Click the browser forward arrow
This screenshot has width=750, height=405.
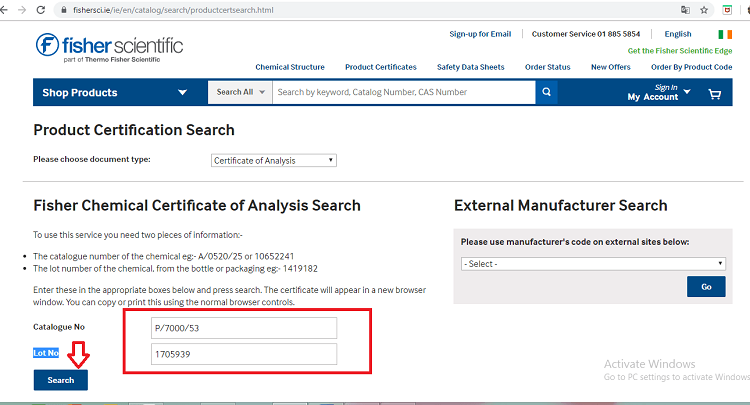[22, 10]
